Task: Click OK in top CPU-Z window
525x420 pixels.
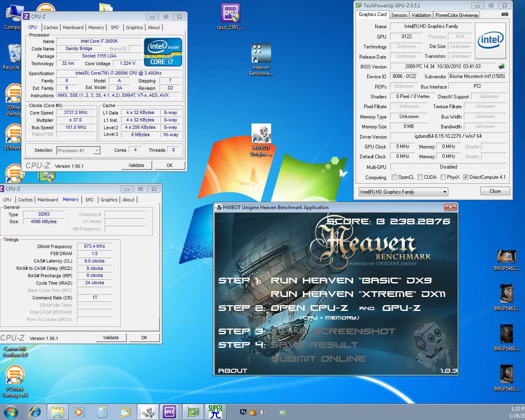Action: [169, 165]
